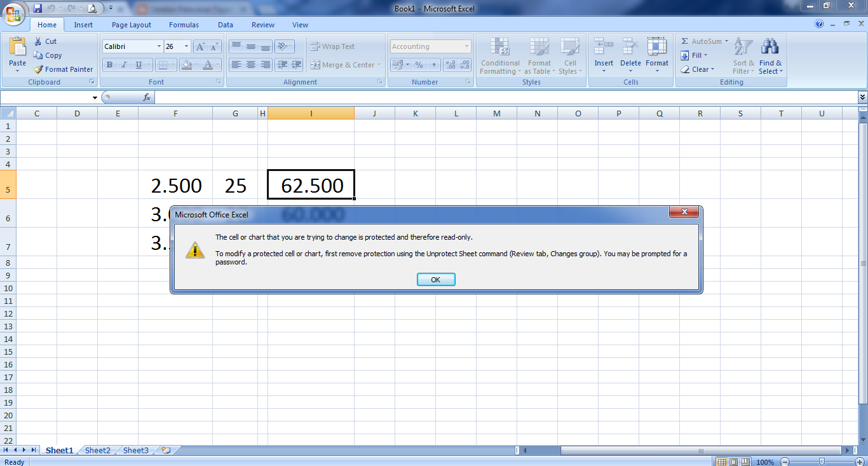Viewport: 868px width, 466px height.
Task: Close the Microsoft Office Excel warning dialog
Action: 684,212
